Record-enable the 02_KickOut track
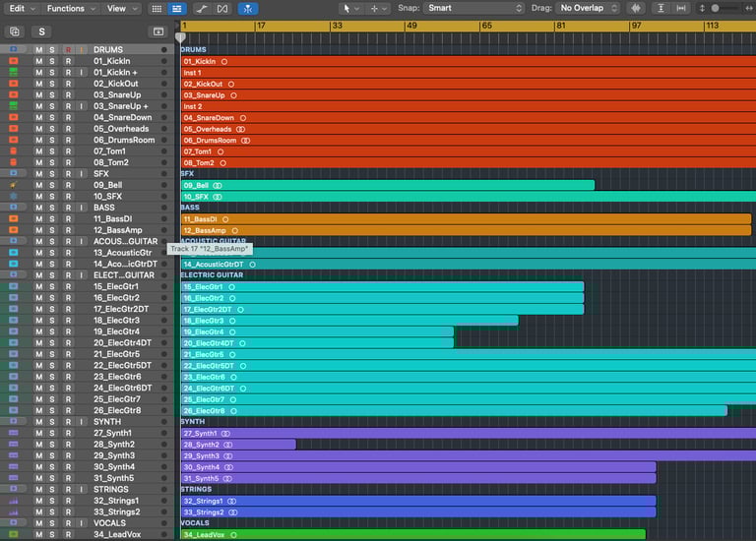756x541 pixels. tap(68, 84)
